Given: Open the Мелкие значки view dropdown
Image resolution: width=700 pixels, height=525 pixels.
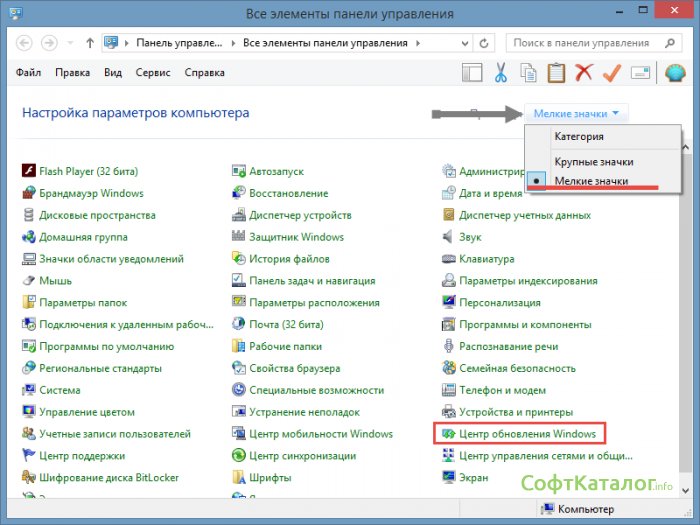Looking at the screenshot, I should pyautogui.click(x=576, y=114).
